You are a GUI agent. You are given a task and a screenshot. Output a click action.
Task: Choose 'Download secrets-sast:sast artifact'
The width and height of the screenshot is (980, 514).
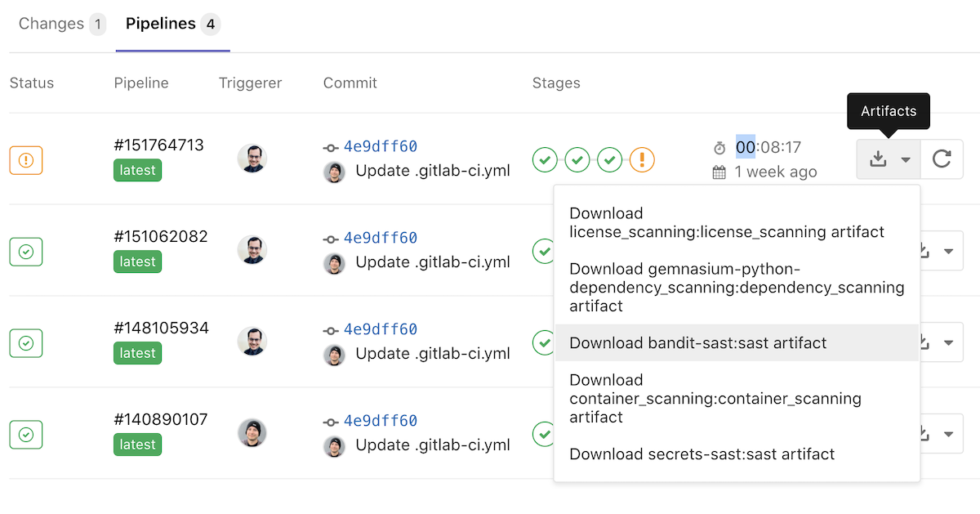702,454
